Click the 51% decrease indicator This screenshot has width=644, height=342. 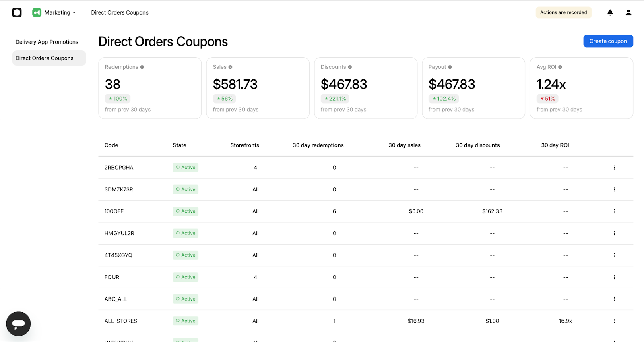pos(548,99)
